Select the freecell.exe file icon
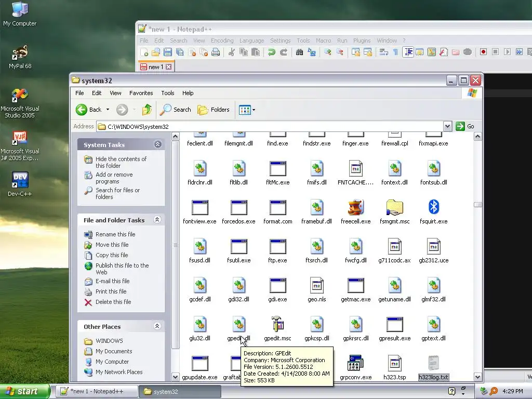 tap(355, 207)
